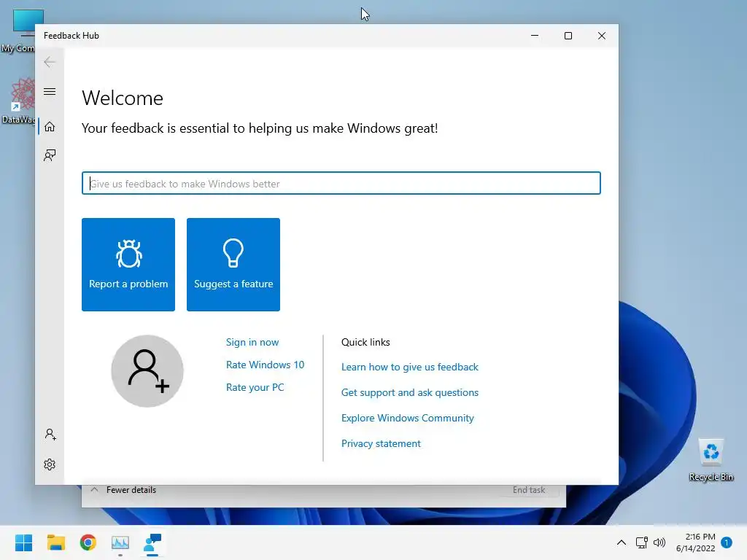Open Rate Windows 10 link
Image resolution: width=747 pixels, height=560 pixels.
265,365
